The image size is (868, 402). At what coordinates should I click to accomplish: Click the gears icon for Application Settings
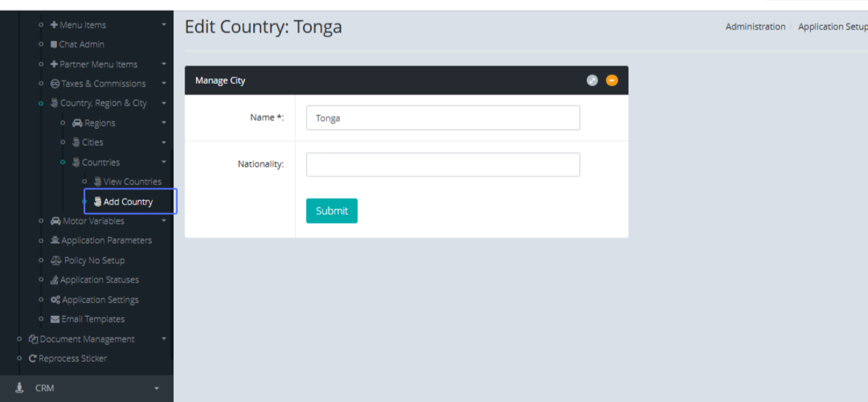point(55,300)
